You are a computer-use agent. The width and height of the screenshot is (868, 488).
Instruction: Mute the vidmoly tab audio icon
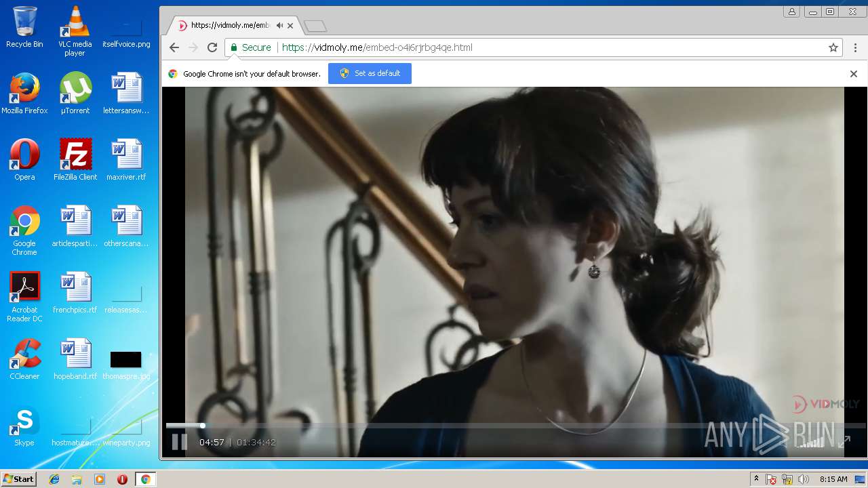click(x=279, y=26)
